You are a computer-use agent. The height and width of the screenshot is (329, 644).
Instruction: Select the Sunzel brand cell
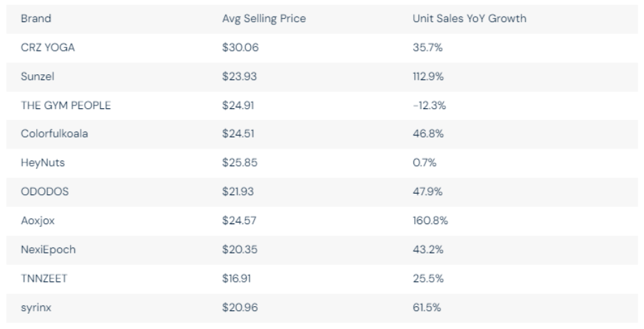click(35, 76)
